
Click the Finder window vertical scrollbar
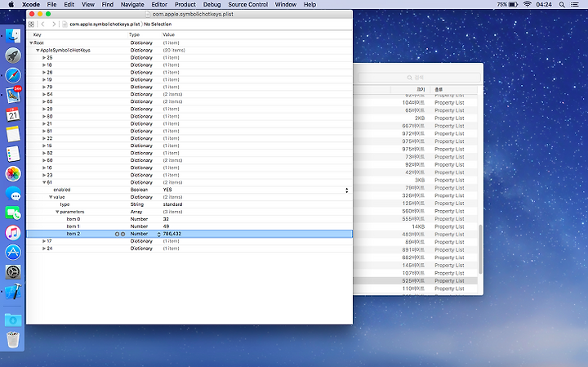pyautogui.click(x=480, y=249)
